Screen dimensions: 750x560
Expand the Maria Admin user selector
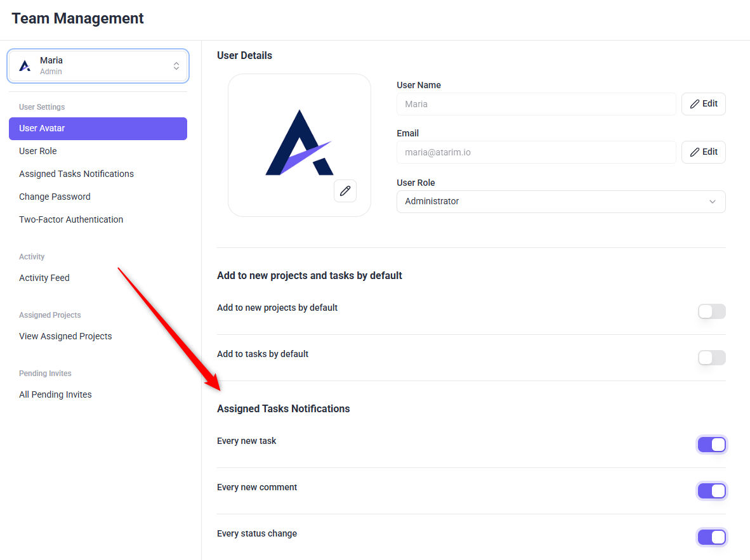pyautogui.click(x=98, y=66)
